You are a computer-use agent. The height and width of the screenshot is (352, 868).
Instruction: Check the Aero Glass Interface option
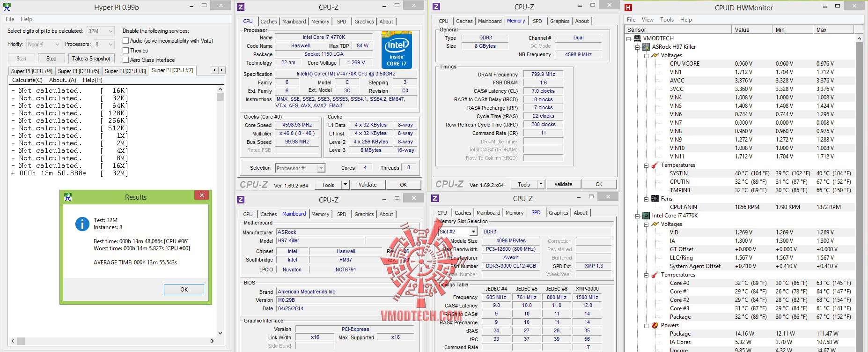click(x=125, y=60)
